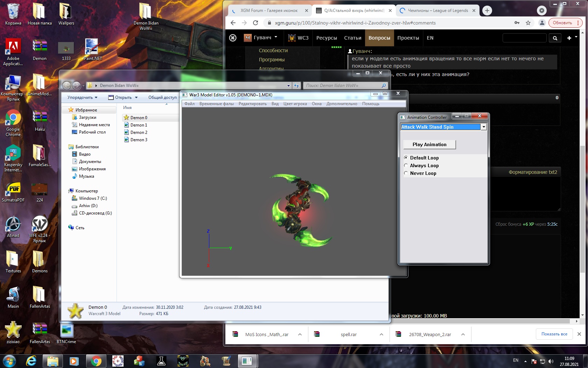Image resolution: width=588 pixels, height=368 pixels.
Task: Open Internet Explorer from the taskbar
Action: 31,361
